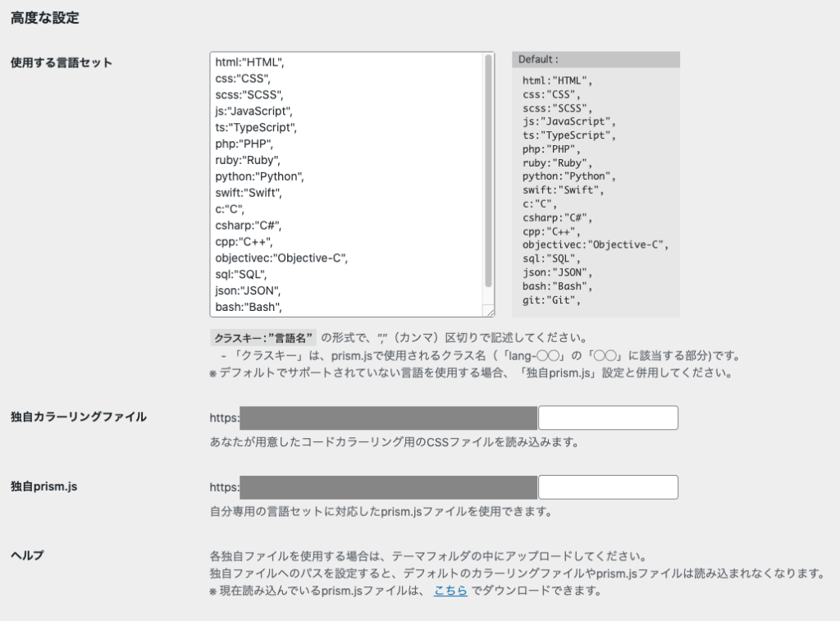The height and width of the screenshot is (621, 840).
Task: Click the gray URL prefix for 独自カラーリングファイル
Action: [x=388, y=418]
